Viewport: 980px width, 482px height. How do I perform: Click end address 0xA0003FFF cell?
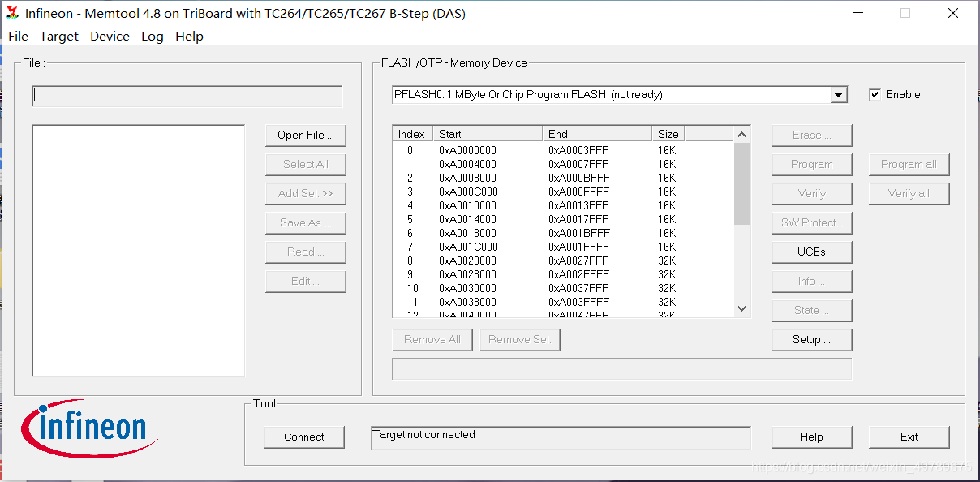[x=578, y=151]
